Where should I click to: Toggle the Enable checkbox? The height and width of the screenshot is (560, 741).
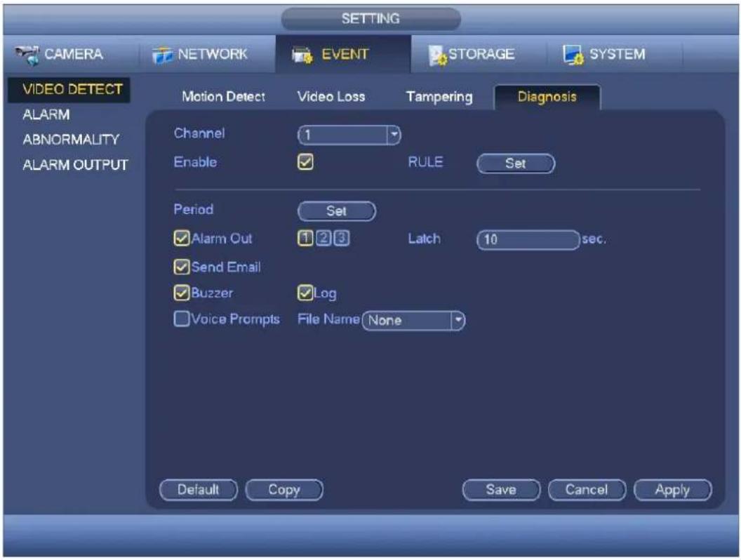tap(305, 162)
